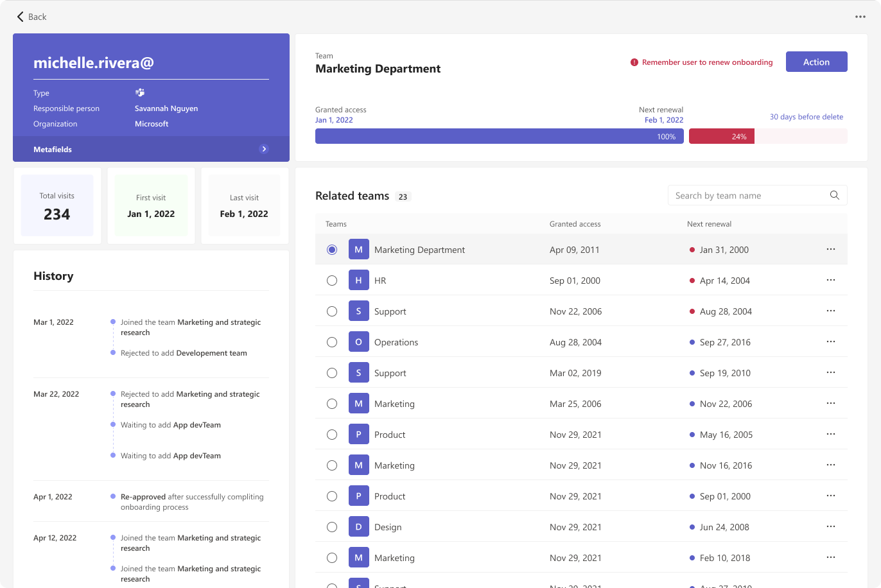Click the Back arrow icon
The width and height of the screenshot is (881, 588).
tap(20, 17)
